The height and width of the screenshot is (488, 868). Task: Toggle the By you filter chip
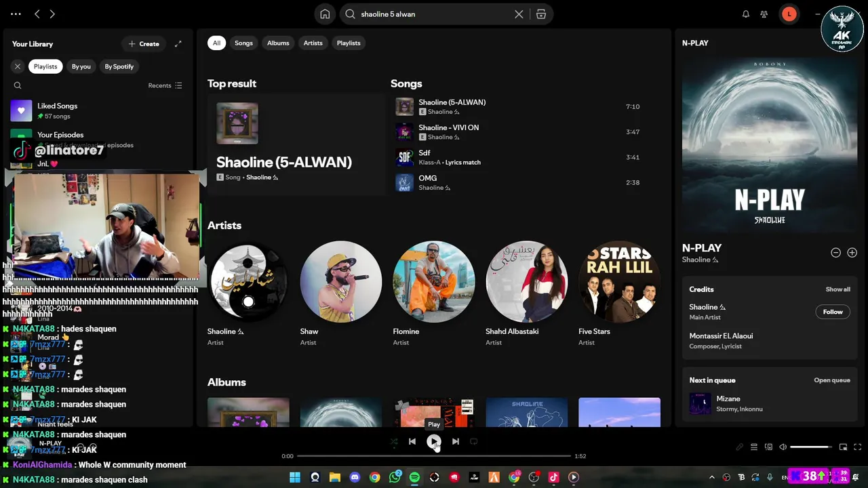click(81, 66)
